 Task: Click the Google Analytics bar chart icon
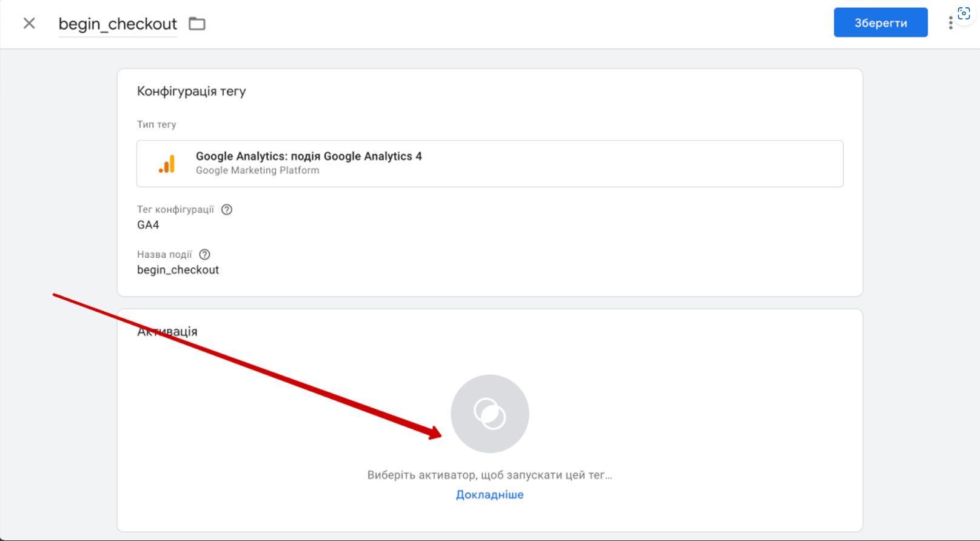167,164
